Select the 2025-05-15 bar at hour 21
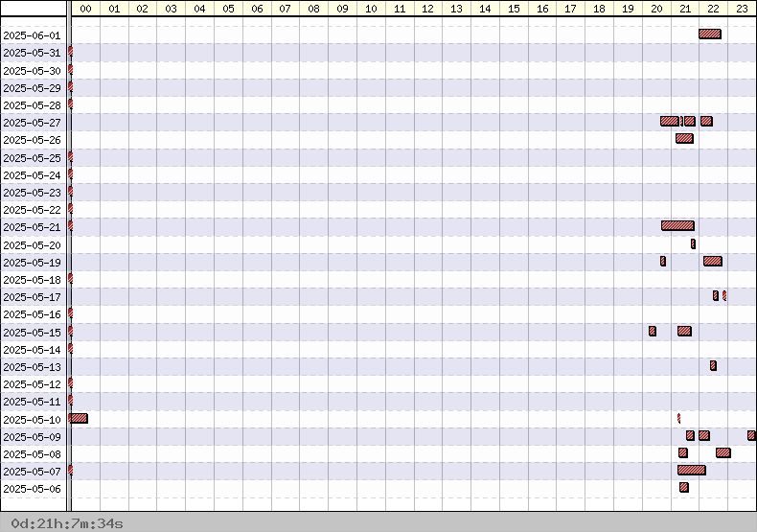 684,331
